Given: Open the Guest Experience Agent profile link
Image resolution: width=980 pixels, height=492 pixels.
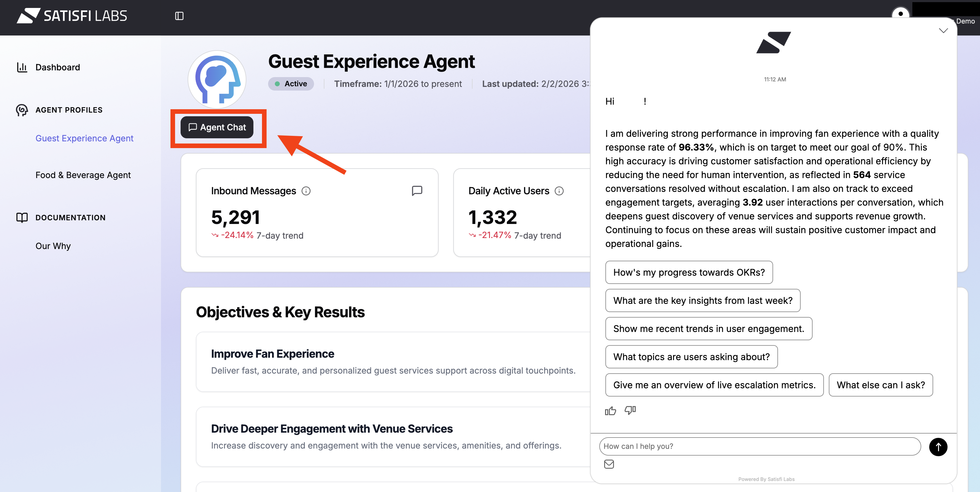Looking at the screenshot, I should [84, 138].
